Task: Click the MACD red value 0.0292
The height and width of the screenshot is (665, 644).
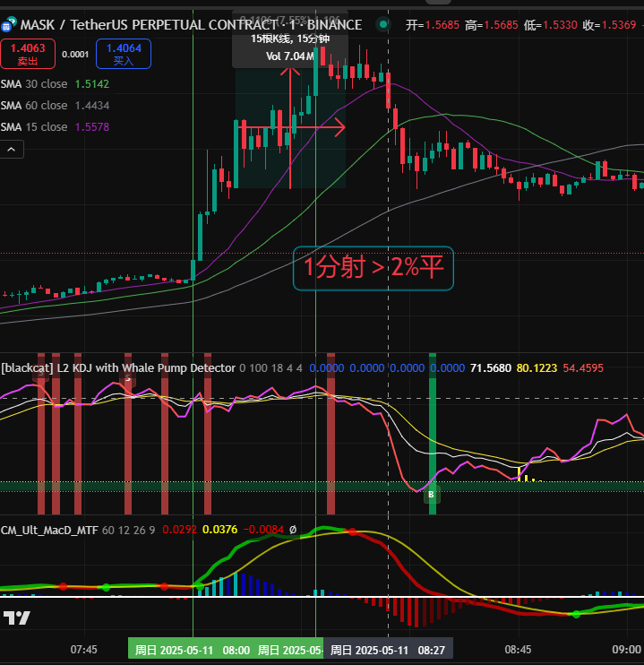Action: pyautogui.click(x=180, y=530)
